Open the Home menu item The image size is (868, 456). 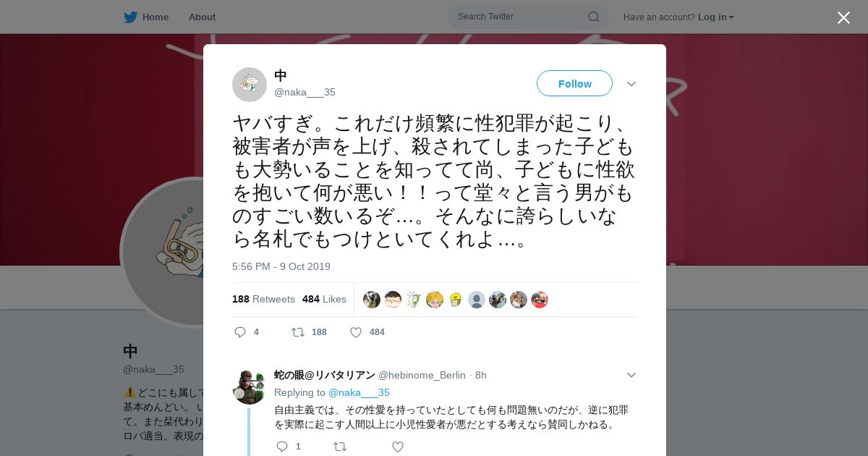tap(146, 17)
